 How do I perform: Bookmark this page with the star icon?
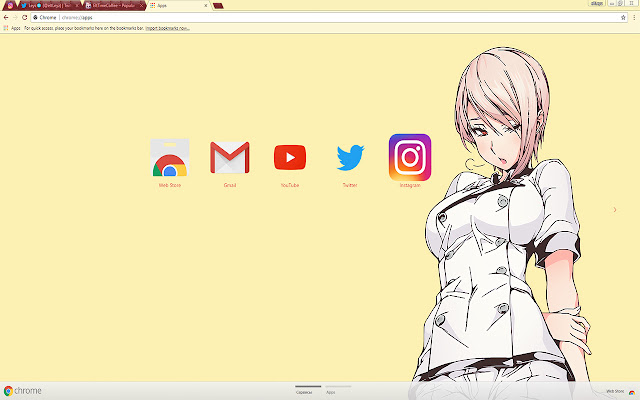coord(623,18)
